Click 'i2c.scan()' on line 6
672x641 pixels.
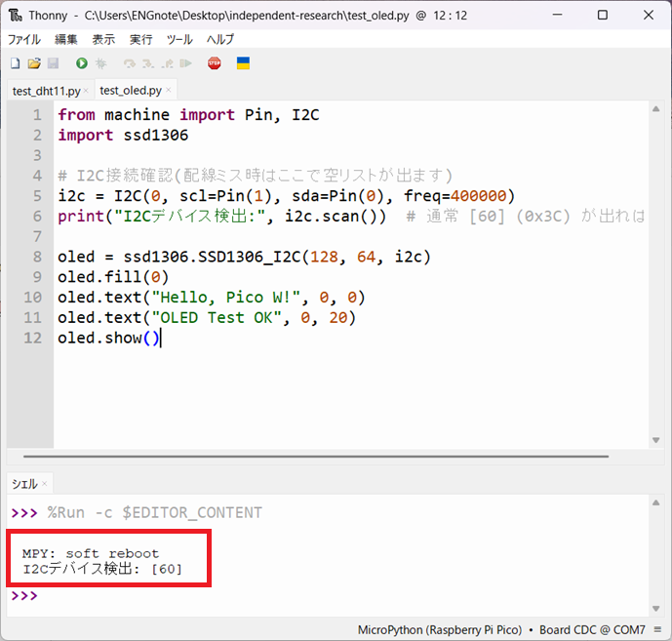pyautogui.click(x=331, y=216)
